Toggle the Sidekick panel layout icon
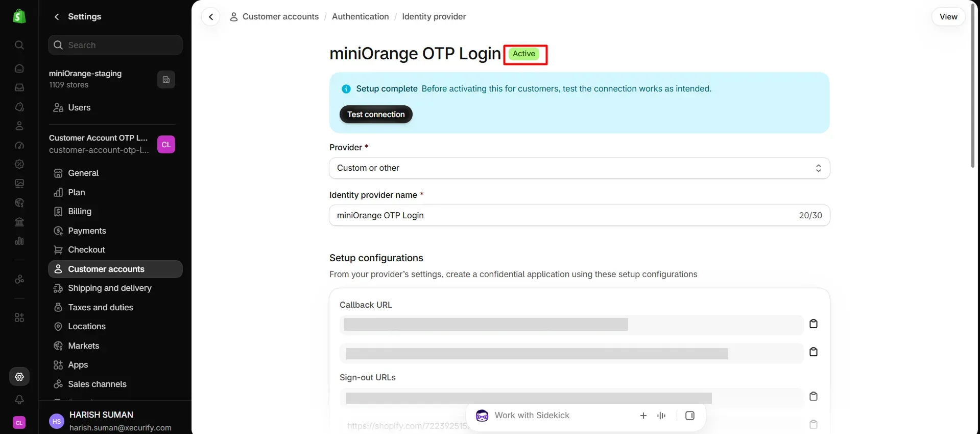This screenshot has width=980, height=434. (690, 416)
